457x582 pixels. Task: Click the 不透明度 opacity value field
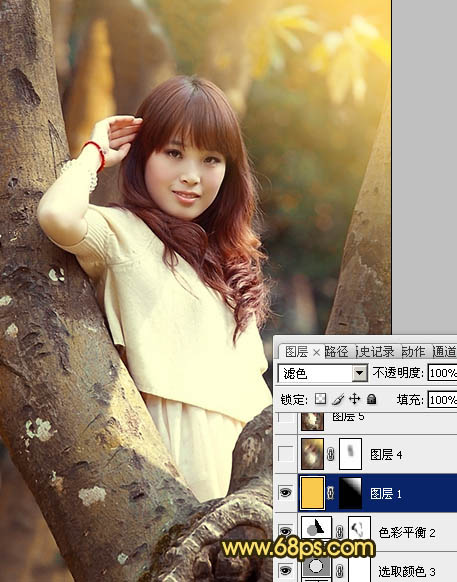point(442,373)
